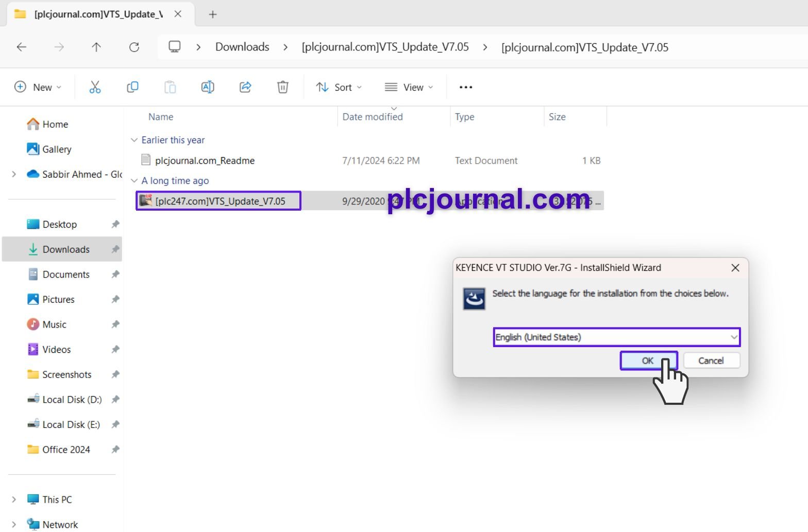Click the Copy icon in toolbar
Image resolution: width=808 pixels, height=532 pixels.
[132, 87]
